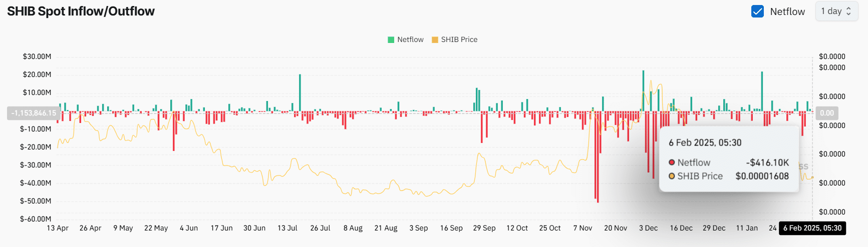Viewport: 868px width, 247px height.
Task: Click the green Netflow legend swatch
Action: (x=391, y=39)
